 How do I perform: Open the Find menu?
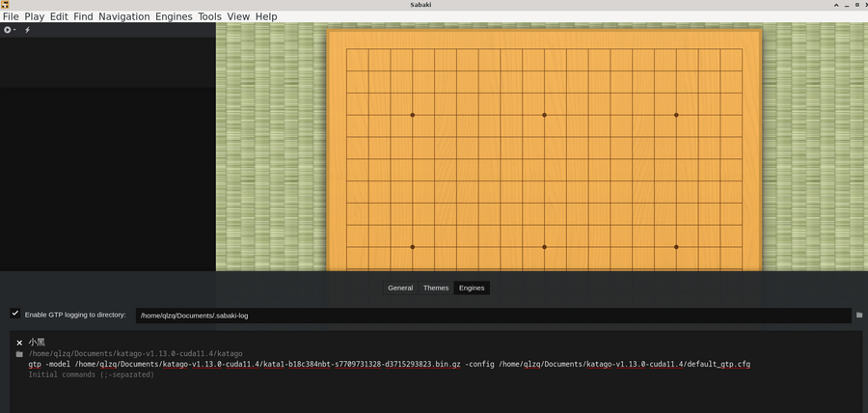click(x=83, y=16)
